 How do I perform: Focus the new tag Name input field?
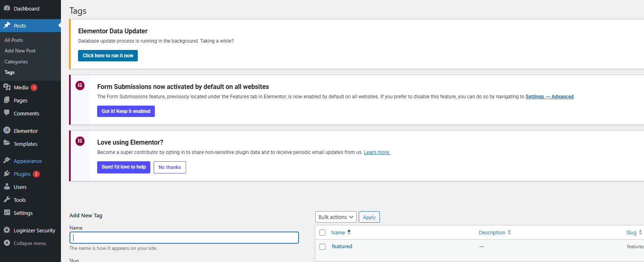tap(184, 238)
